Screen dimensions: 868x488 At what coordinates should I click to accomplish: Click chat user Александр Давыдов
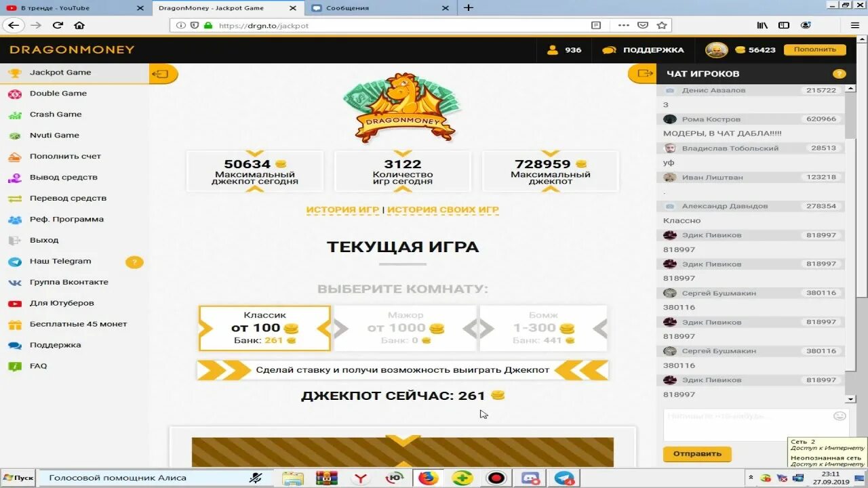[x=725, y=206]
